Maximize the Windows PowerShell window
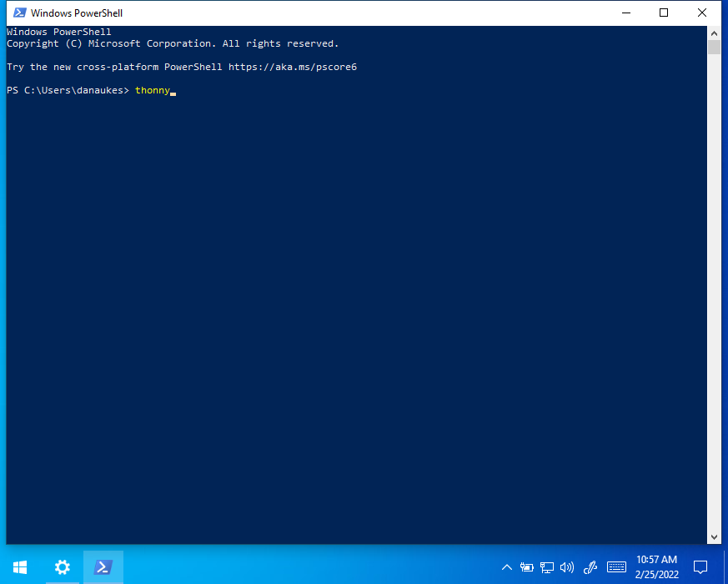728x584 pixels. (x=664, y=13)
